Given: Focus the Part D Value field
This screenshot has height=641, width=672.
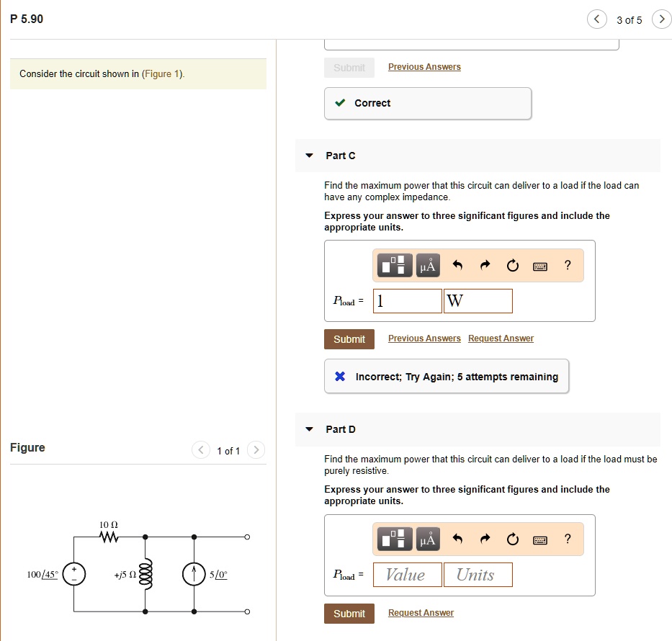Looking at the screenshot, I should tap(407, 575).
